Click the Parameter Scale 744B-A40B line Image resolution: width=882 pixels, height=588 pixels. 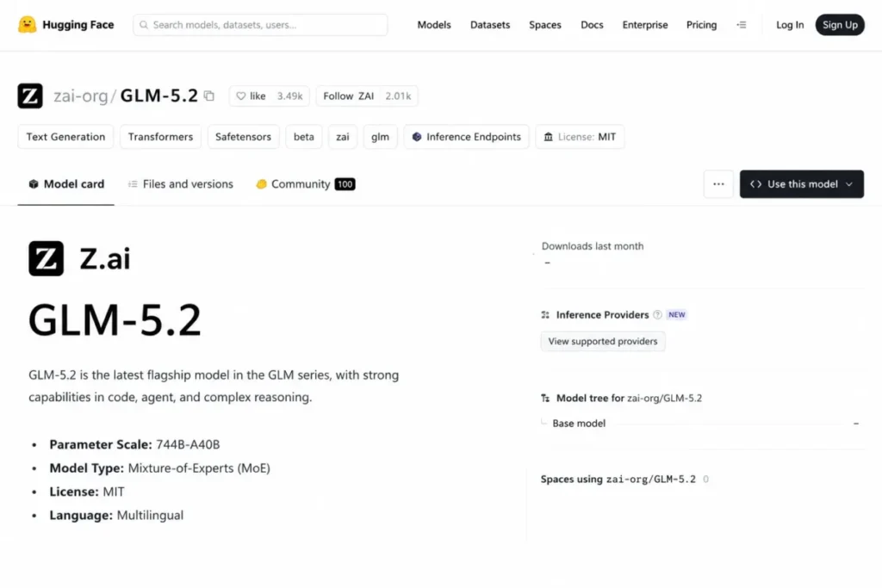134,444
